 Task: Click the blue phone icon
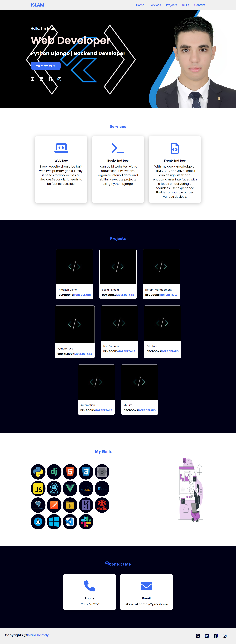(x=89, y=585)
